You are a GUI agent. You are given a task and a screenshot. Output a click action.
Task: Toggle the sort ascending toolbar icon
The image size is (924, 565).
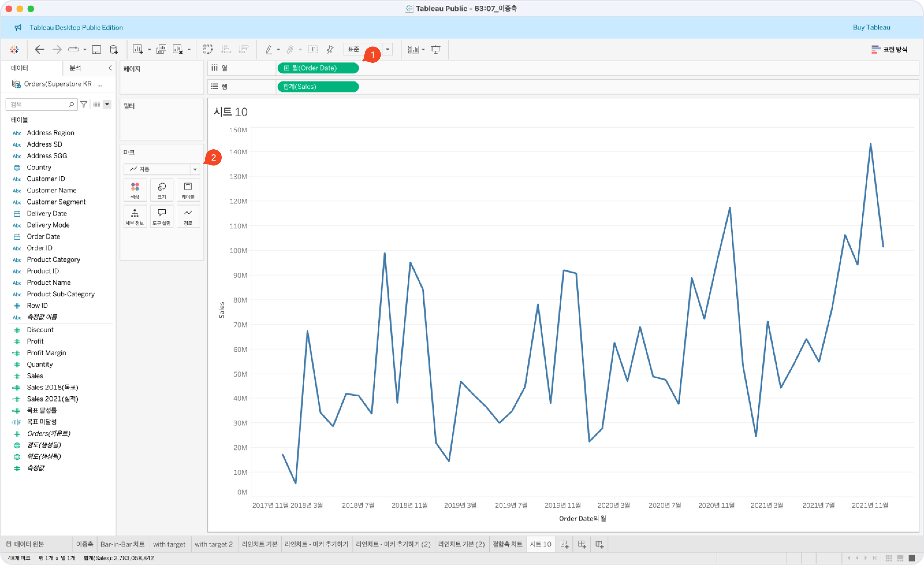click(226, 49)
